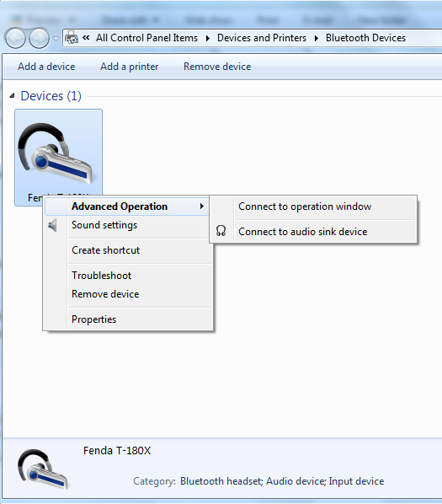Click Add a device in toolbar
Viewport: 442px width, 504px height.
[46, 67]
